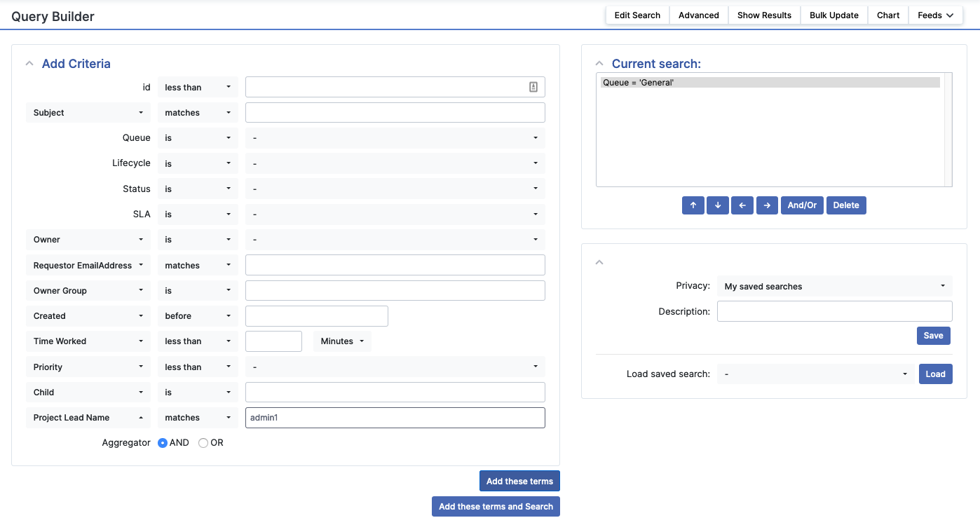Collapse the saved search panel chevron

599,262
